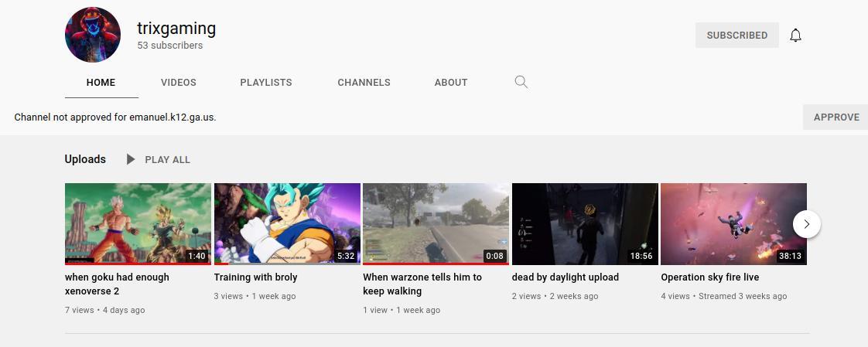Viewport: 868px width, 347px height.
Task: Switch to the HOME tab
Action: click(x=101, y=83)
